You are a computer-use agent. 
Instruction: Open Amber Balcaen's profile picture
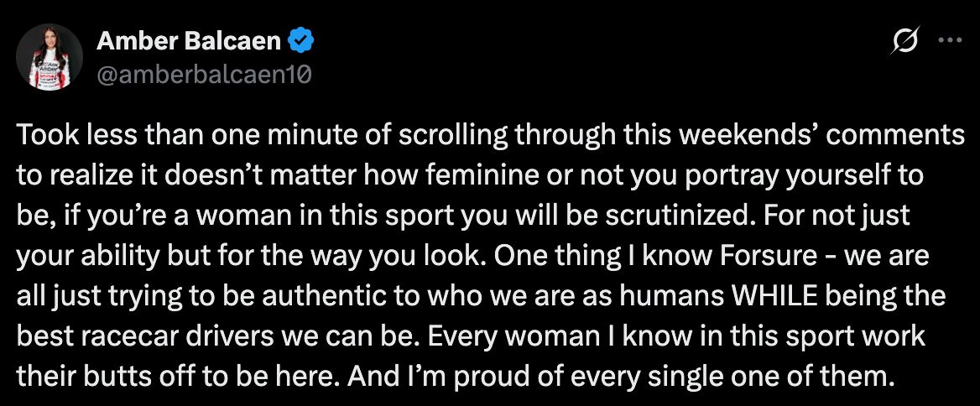click(x=50, y=58)
